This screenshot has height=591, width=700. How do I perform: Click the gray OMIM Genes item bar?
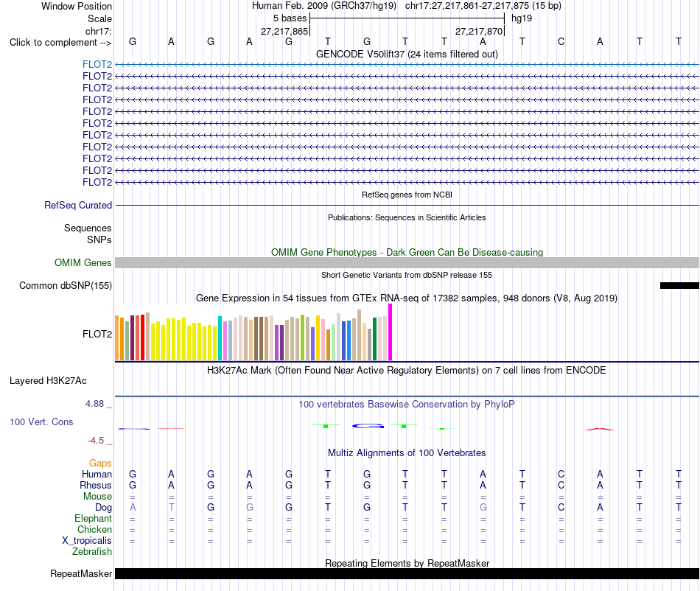point(407,262)
